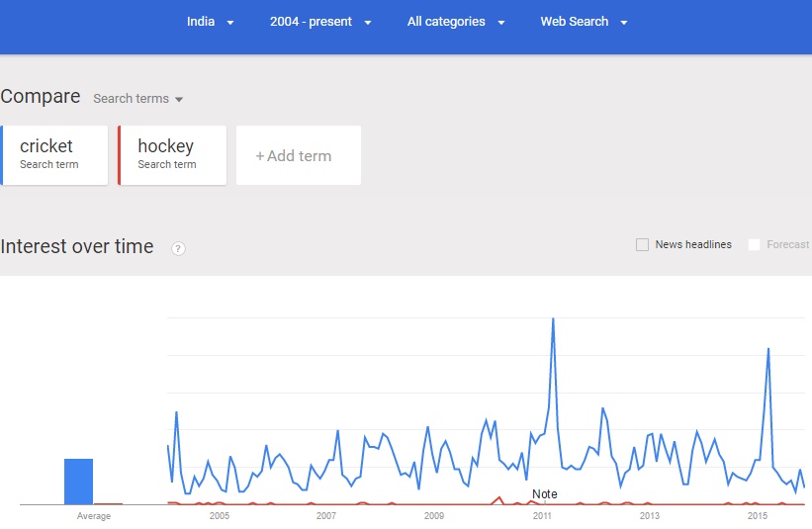Click the 2011 peak on the cricket line
The height and width of the screenshot is (529, 812).
(x=553, y=318)
